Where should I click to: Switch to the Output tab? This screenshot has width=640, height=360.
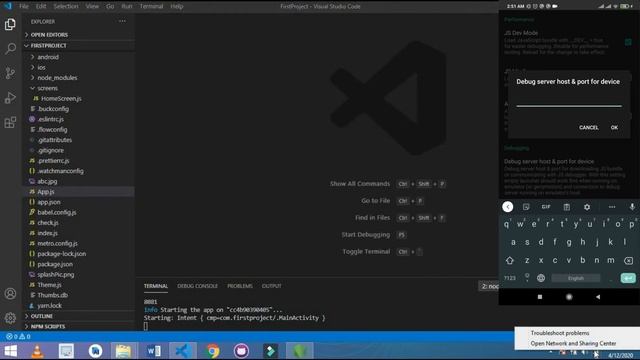pyautogui.click(x=272, y=286)
